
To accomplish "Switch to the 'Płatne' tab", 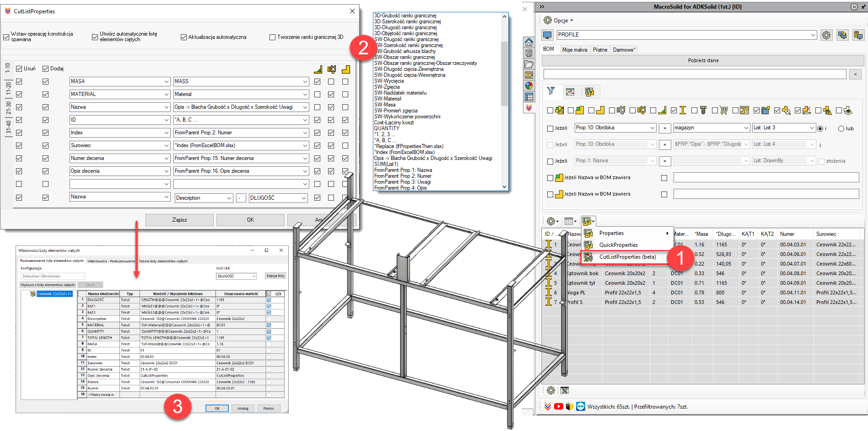I will click(600, 50).
